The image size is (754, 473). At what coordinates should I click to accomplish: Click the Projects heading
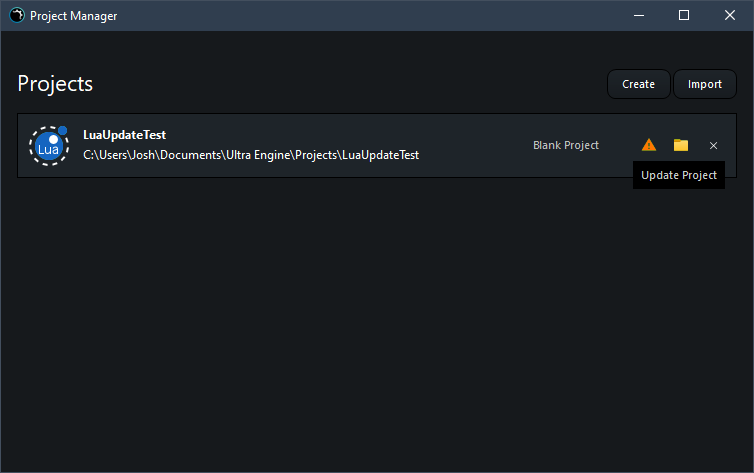55,84
